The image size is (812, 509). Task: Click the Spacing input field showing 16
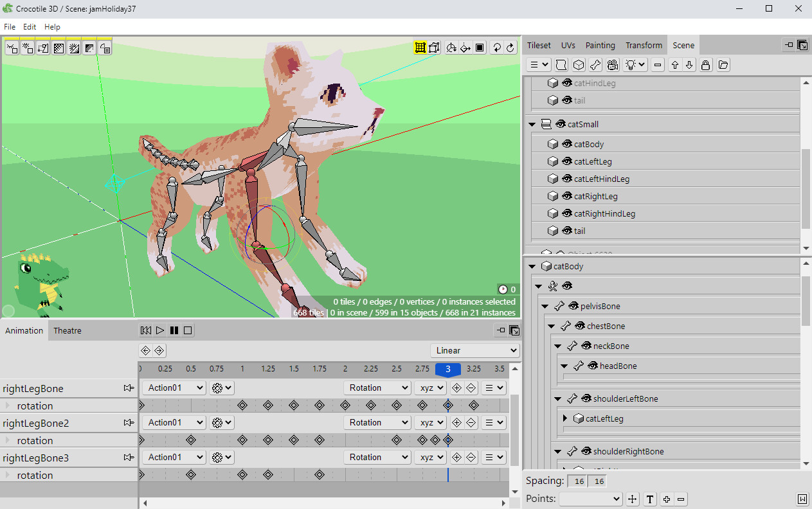pyautogui.click(x=575, y=481)
